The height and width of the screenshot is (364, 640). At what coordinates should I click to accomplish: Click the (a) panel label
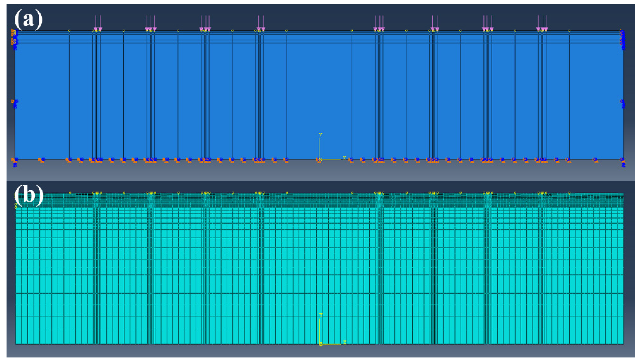pyautogui.click(x=28, y=20)
